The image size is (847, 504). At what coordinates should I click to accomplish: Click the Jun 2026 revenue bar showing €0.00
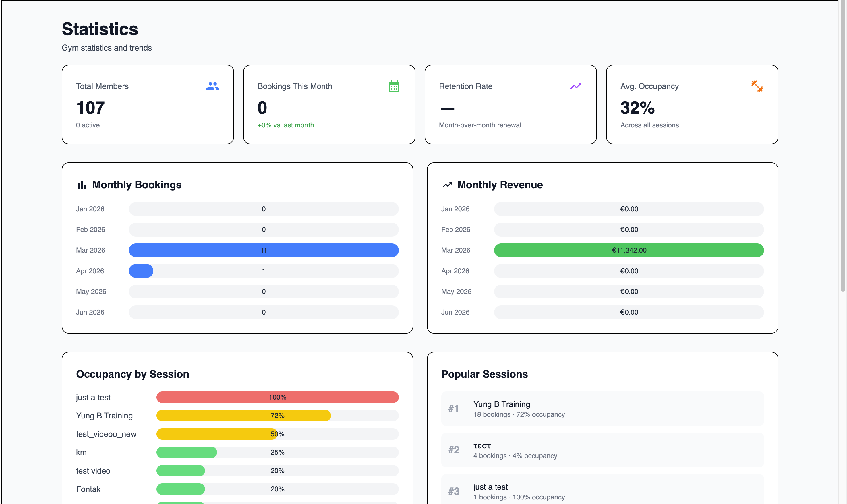tap(629, 312)
